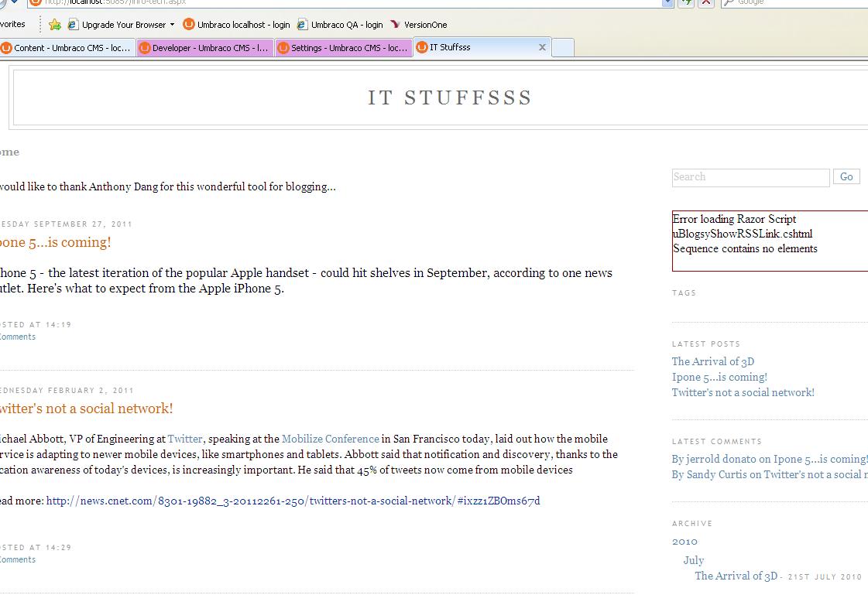Expand the Upgrade Your Browser dropdown arrow
Image resolution: width=868 pixels, height=595 pixels.
click(x=172, y=24)
